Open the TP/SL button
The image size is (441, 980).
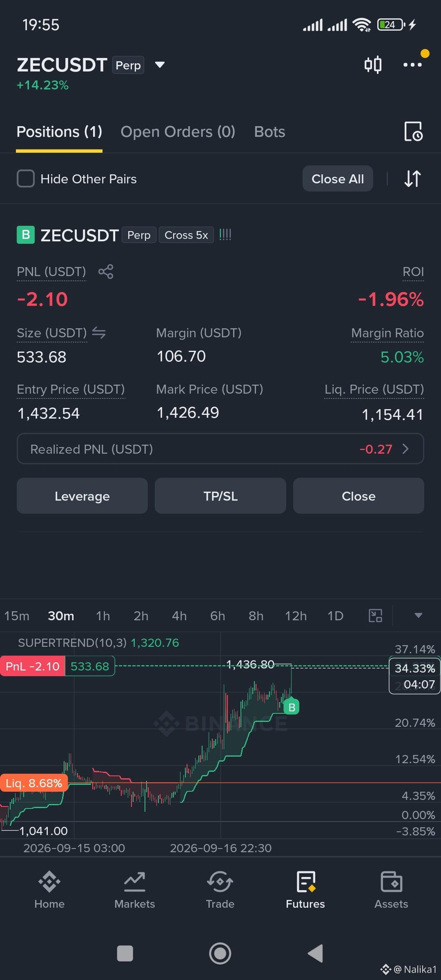tap(220, 496)
